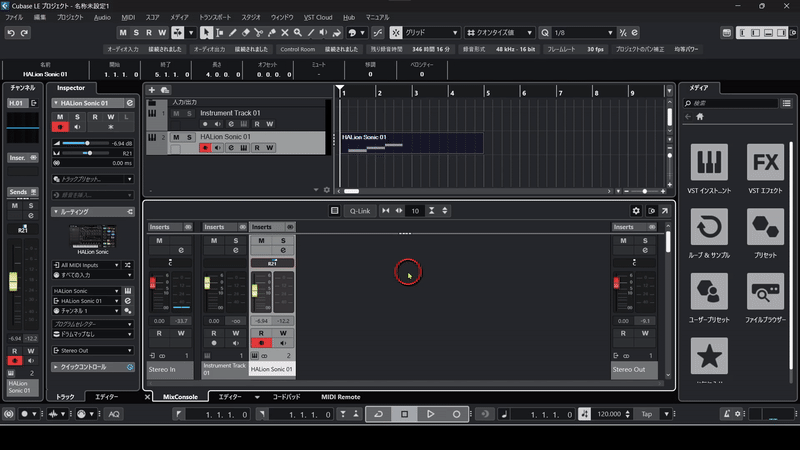
Task: Click the transport Play button
Action: (x=430, y=414)
